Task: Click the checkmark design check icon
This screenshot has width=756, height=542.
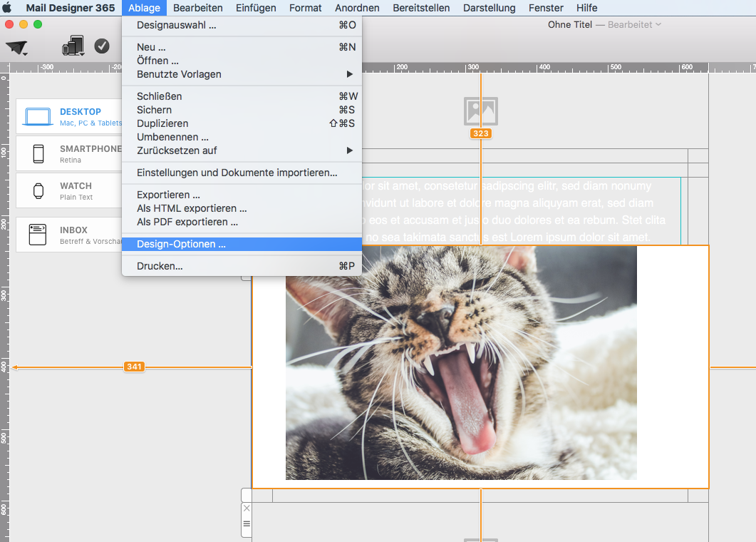Action: [x=102, y=46]
